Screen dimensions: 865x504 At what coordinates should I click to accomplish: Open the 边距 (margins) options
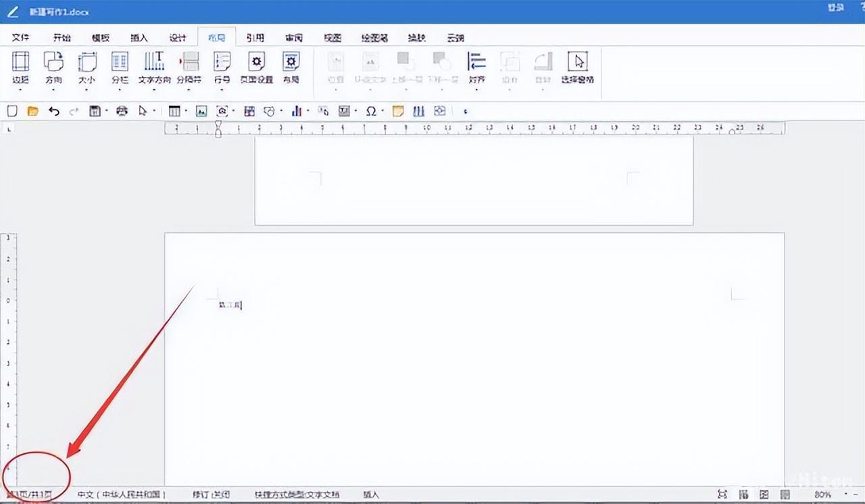pos(21,68)
